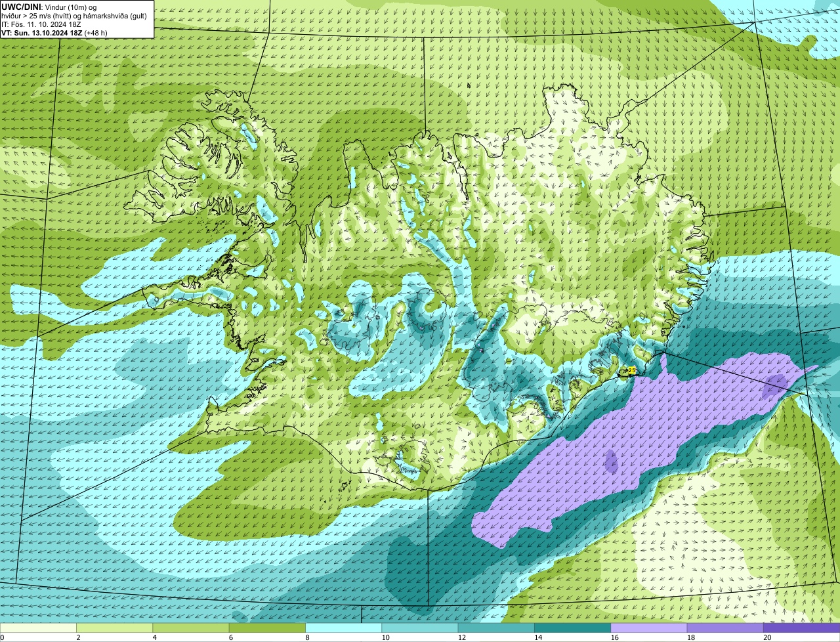840x642 pixels.
Task: Click the legend scale label 18
Action: click(691, 637)
